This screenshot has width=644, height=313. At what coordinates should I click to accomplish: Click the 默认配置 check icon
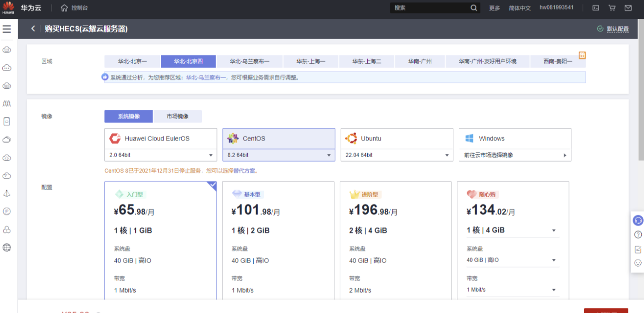pyautogui.click(x=600, y=28)
